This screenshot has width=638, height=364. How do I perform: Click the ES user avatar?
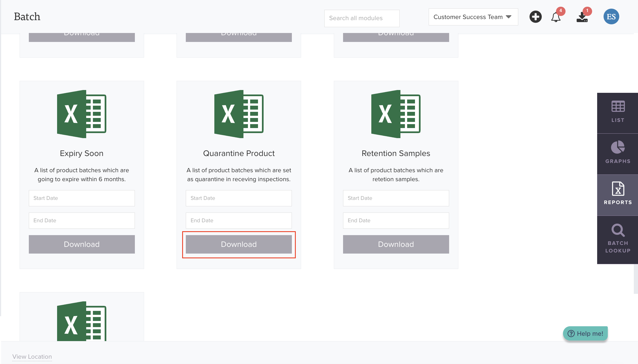[x=611, y=17]
